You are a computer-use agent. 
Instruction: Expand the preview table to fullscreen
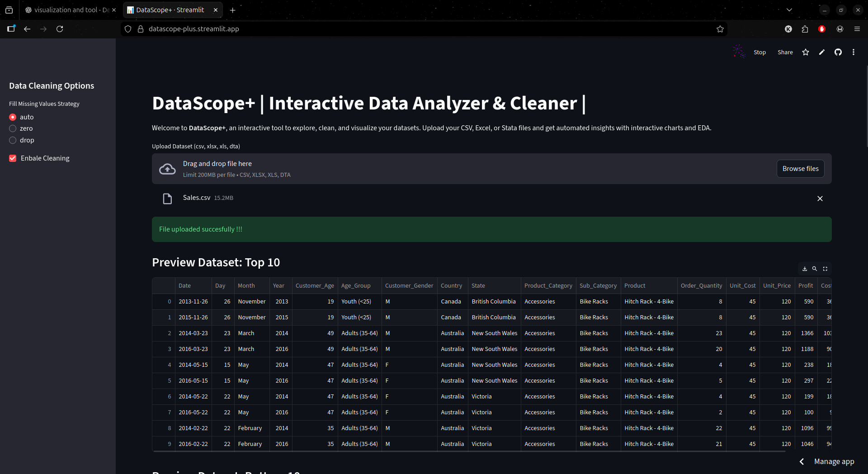(825, 269)
